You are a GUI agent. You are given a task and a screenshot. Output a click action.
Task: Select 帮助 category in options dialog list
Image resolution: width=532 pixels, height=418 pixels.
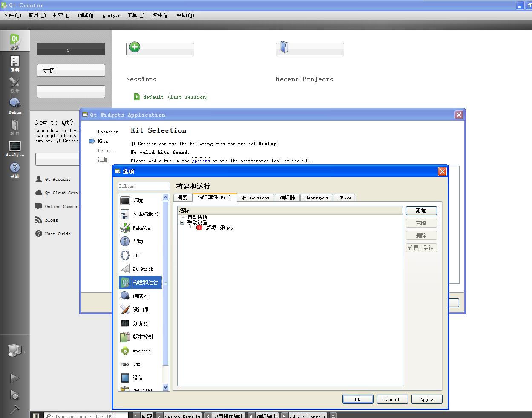(140, 241)
